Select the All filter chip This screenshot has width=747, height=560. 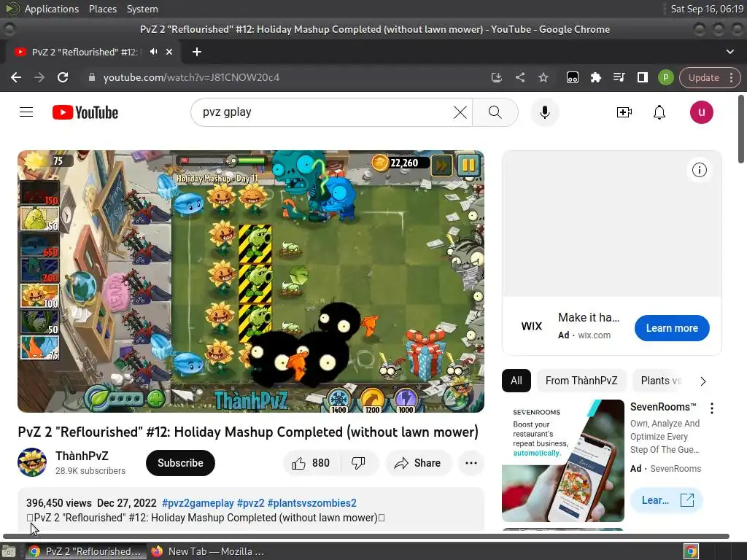(x=516, y=381)
